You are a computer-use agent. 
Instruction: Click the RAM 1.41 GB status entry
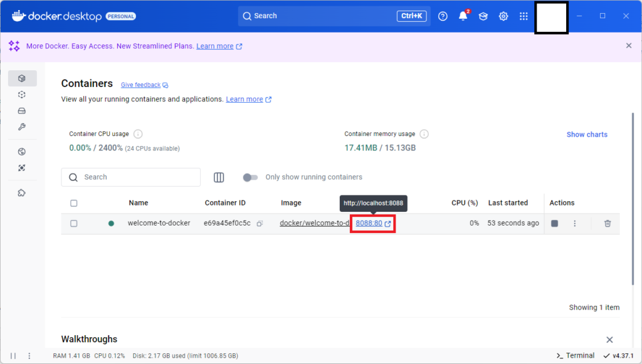(x=71, y=356)
